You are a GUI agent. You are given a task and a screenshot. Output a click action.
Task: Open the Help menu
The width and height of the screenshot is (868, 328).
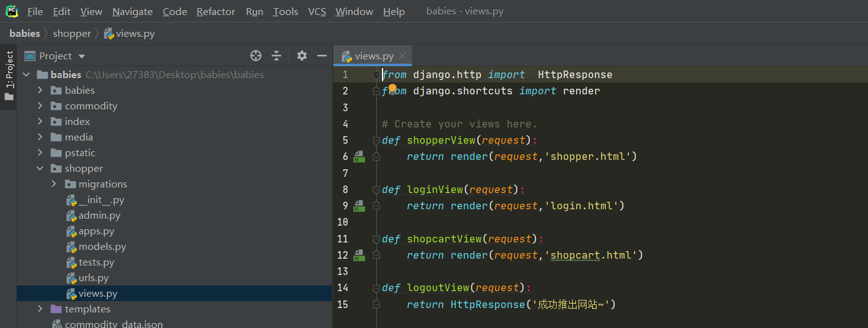pyautogui.click(x=394, y=11)
